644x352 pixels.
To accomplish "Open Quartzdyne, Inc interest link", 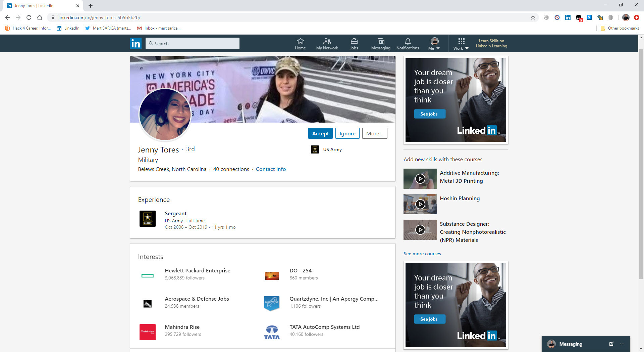I will 334,299.
